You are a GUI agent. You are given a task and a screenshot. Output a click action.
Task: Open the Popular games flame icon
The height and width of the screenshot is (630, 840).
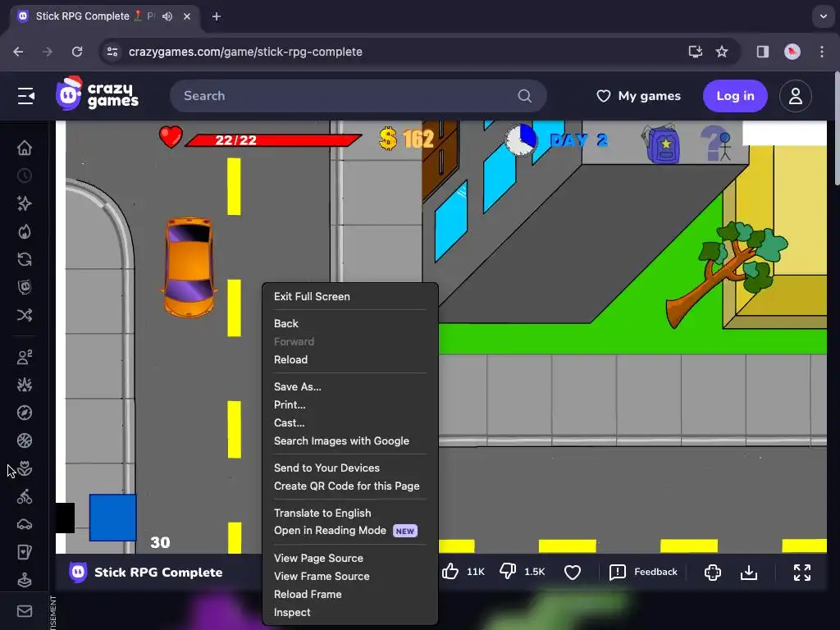(25, 231)
